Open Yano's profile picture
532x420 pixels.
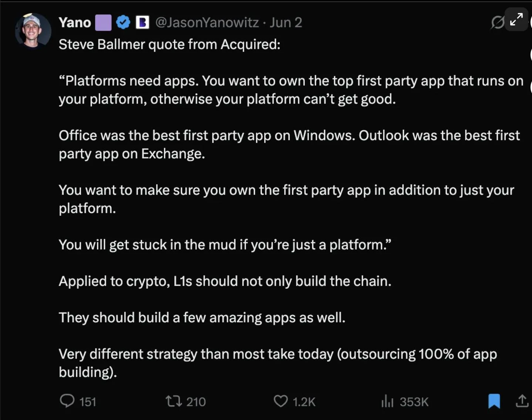33,30
